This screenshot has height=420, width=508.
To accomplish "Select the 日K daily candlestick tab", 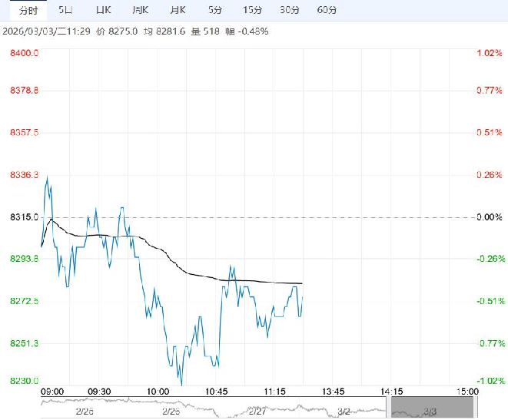I will [103, 10].
